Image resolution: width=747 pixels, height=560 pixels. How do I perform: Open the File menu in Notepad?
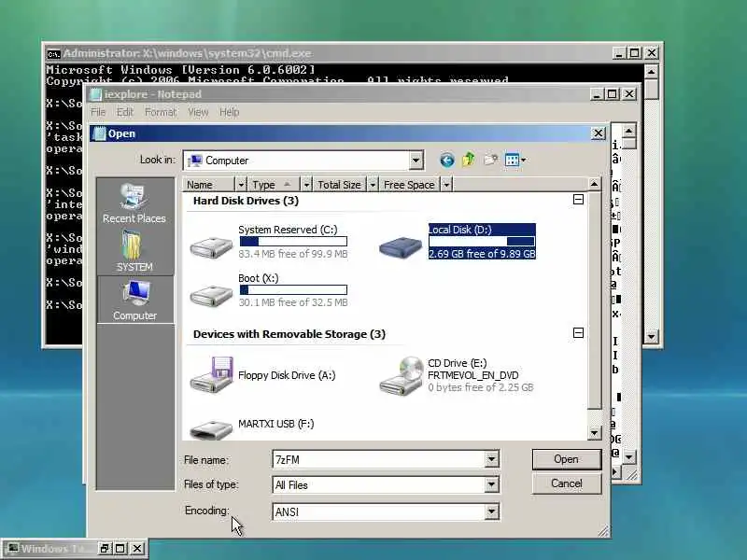pos(98,112)
